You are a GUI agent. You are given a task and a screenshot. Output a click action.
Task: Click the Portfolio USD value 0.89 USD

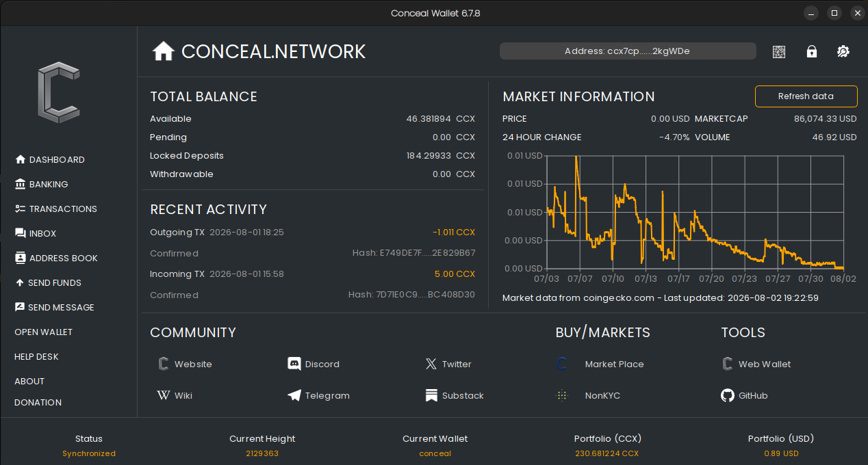click(x=781, y=453)
